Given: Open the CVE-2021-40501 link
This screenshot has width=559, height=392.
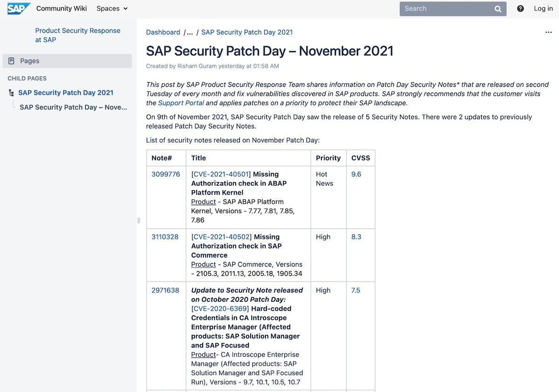Looking at the screenshot, I should (x=221, y=174).
